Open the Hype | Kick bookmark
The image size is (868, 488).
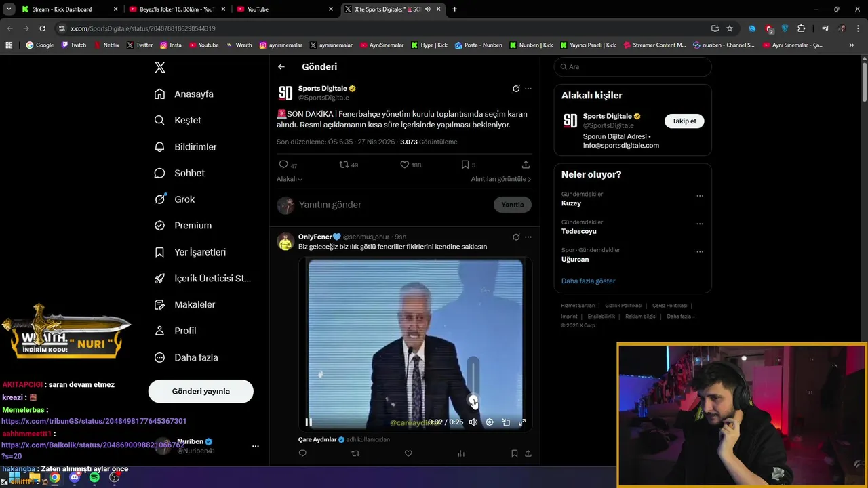(x=429, y=45)
